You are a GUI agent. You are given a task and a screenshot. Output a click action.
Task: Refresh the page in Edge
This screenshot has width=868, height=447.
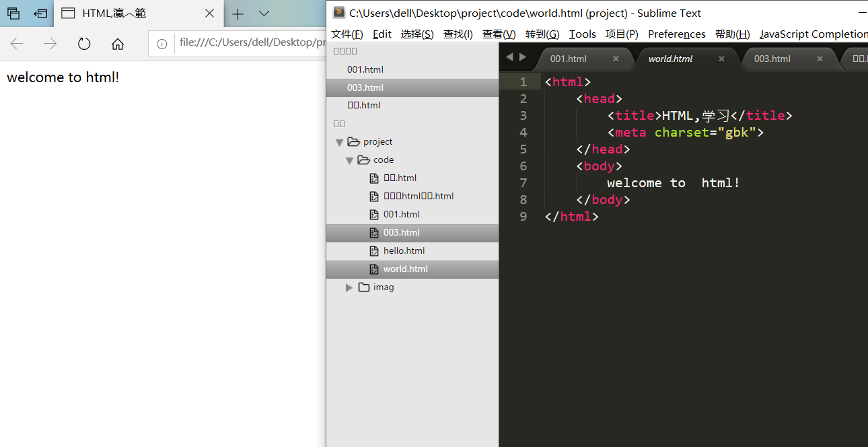[x=84, y=44]
